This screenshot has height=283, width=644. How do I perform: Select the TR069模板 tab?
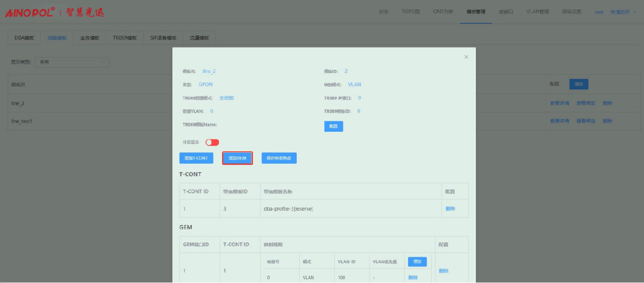124,38
